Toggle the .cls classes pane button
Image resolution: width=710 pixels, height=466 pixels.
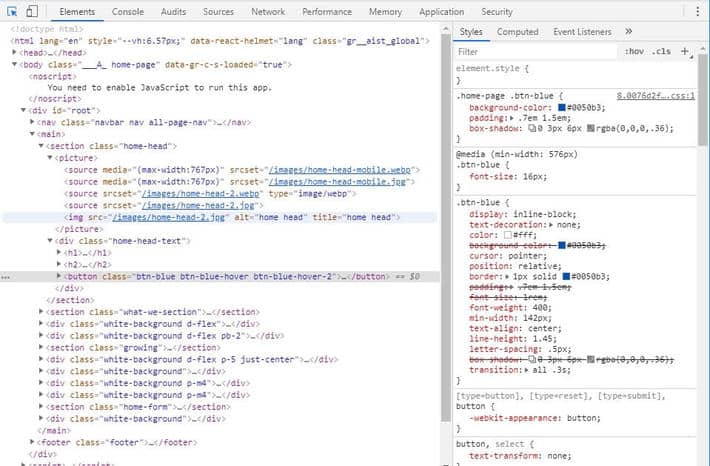[x=661, y=51]
